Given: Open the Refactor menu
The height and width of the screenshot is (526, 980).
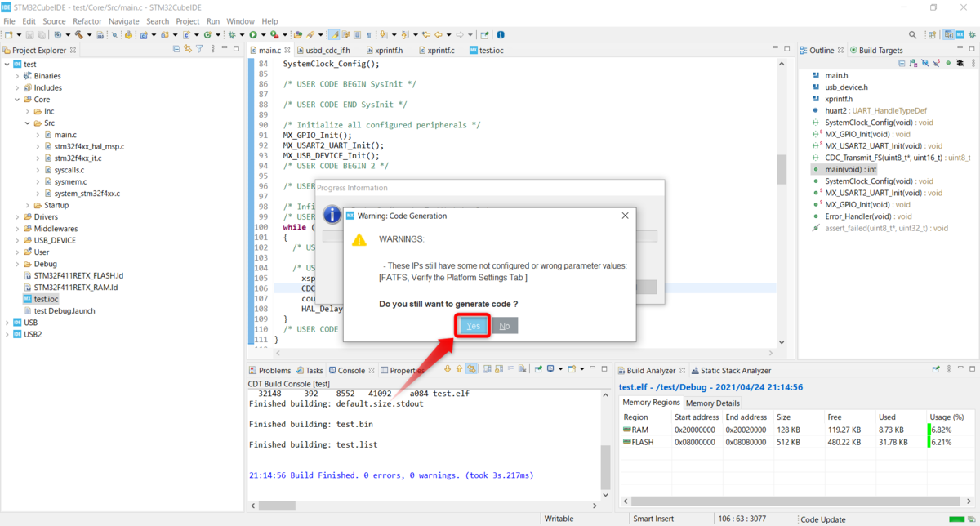Looking at the screenshot, I should click(87, 20).
